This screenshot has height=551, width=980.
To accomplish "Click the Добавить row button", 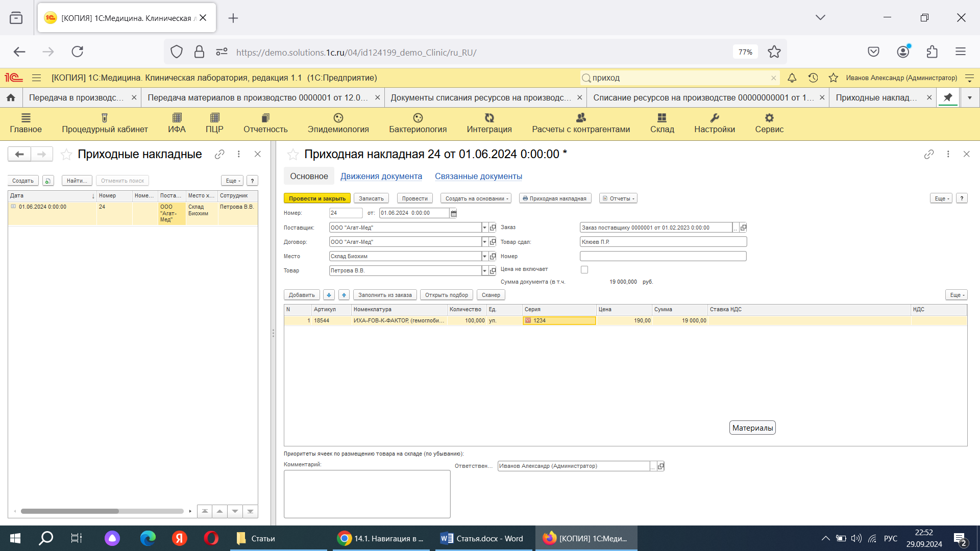I will (302, 295).
